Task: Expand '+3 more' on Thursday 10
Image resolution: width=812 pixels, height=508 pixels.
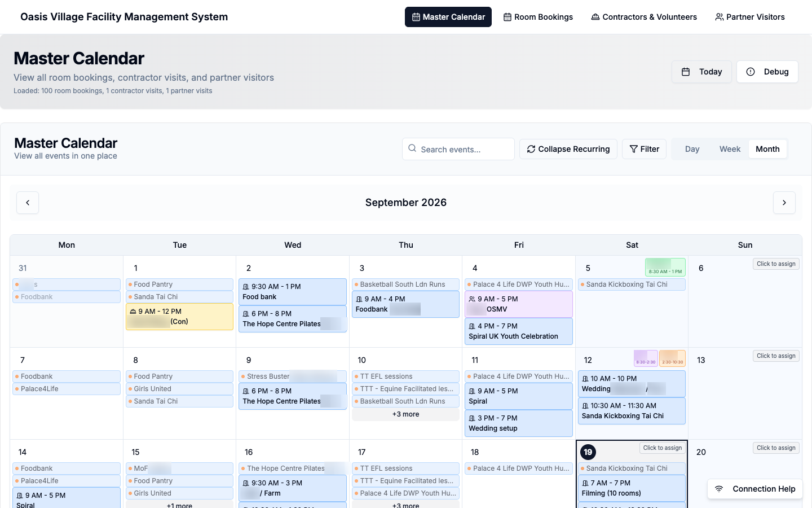Action: click(406, 414)
